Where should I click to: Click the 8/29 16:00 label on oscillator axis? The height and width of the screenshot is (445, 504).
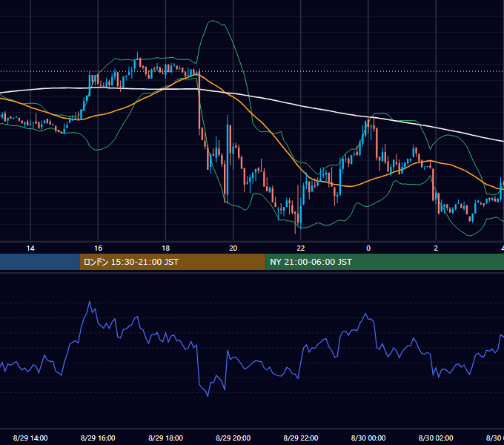click(98, 438)
